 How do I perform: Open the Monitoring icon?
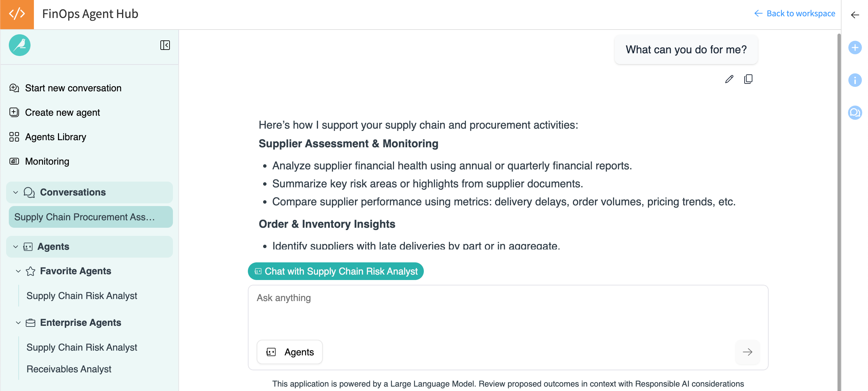click(x=14, y=161)
